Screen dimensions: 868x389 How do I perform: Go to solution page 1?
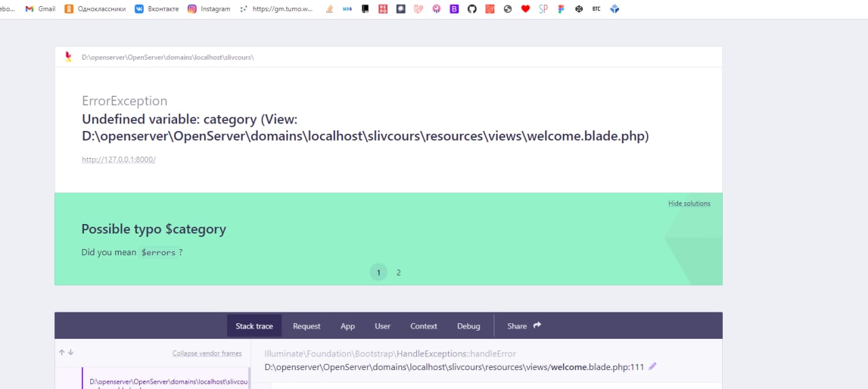(x=378, y=272)
